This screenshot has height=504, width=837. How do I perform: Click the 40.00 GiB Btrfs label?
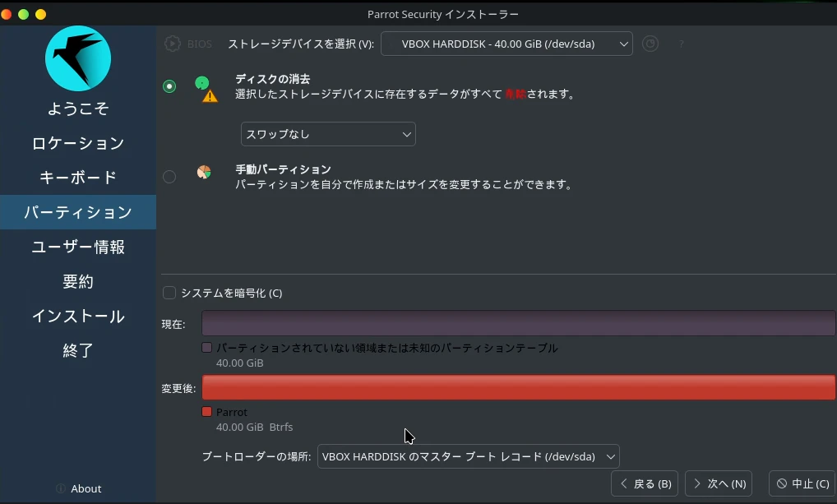(254, 427)
